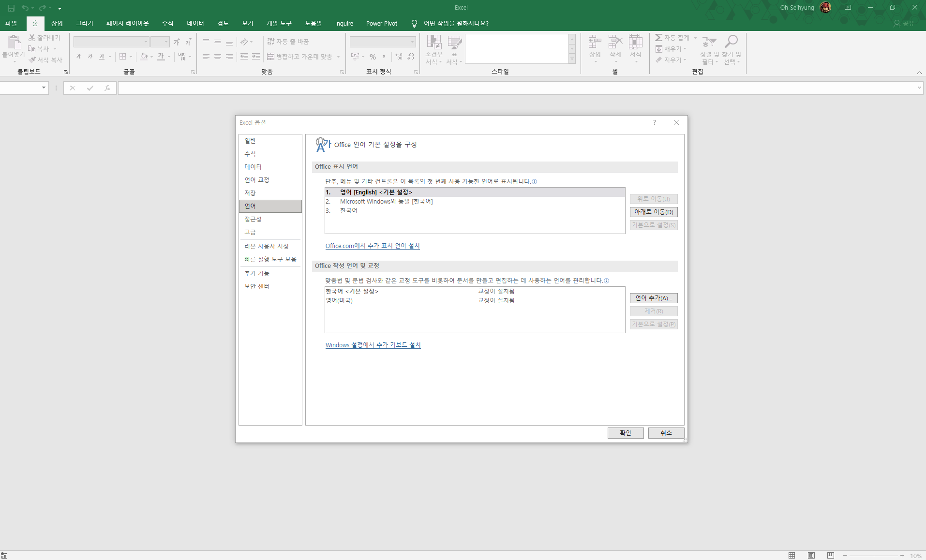Screen dimensions: 926x560
Task: Click the Insert cells (삽입) icon
Action: click(x=595, y=42)
